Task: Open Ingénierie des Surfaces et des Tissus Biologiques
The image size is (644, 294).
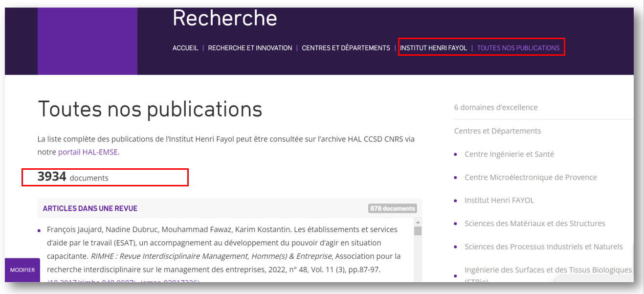Action: [x=548, y=275]
